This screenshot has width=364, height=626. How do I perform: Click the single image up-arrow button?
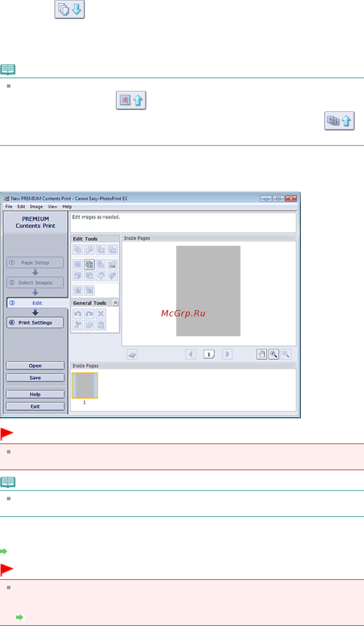pos(131,100)
